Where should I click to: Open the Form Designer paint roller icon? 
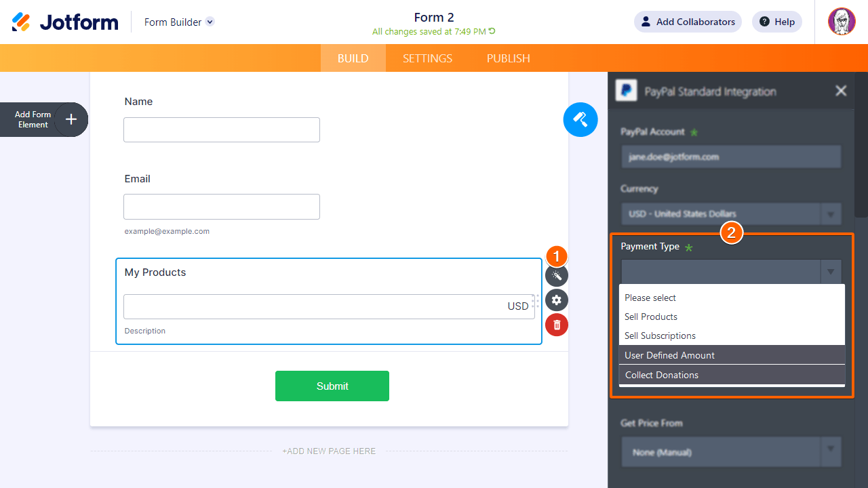pyautogui.click(x=580, y=119)
